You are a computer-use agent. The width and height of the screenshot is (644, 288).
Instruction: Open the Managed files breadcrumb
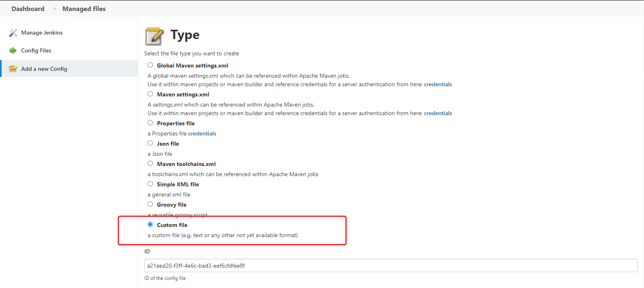click(84, 9)
